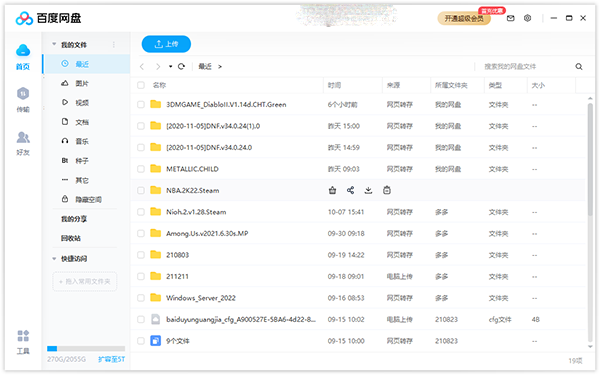Collapse the 我的文件 section arrow
Viewport: 600px width, 375px height.
tap(54, 44)
